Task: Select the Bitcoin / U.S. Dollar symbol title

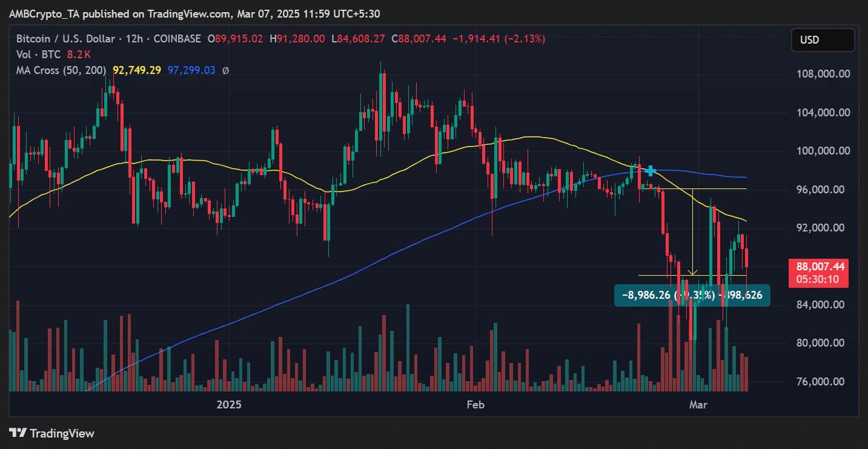Action: (64, 39)
